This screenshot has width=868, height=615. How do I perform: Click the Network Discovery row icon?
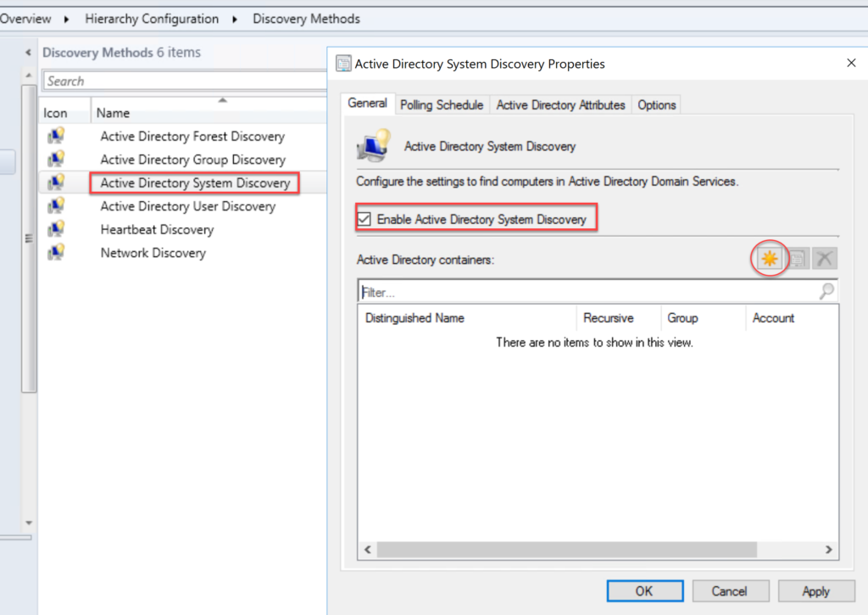point(56,253)
